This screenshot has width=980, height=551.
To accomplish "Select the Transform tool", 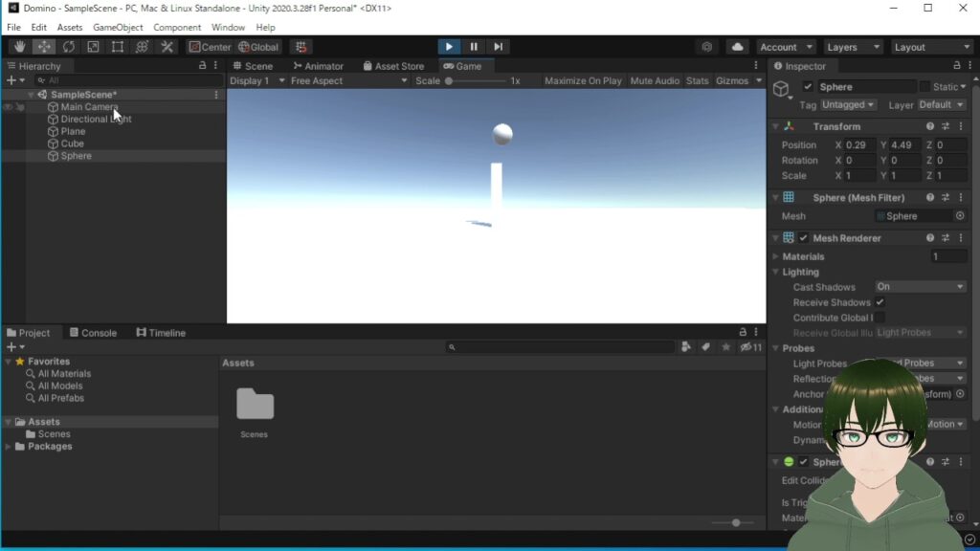I will (x=142, y=47).
